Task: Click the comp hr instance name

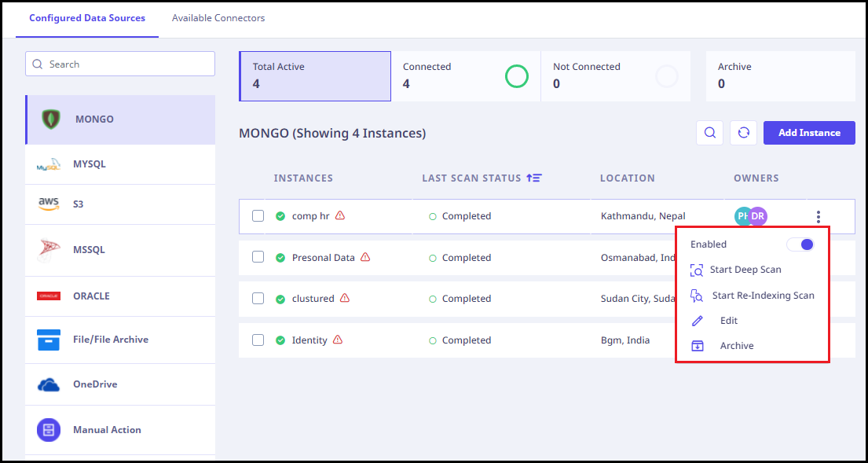Action: click(x=310, y=216)
